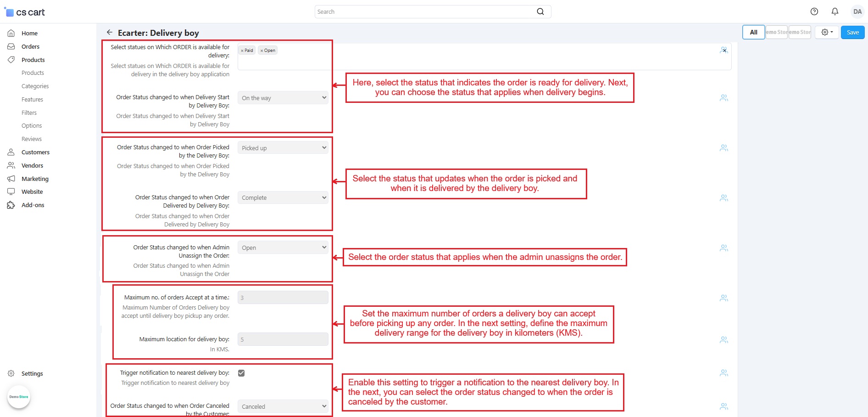868x417 pixels.
Task: Click the Maximum no. of orders field
Action: [283, 298]
